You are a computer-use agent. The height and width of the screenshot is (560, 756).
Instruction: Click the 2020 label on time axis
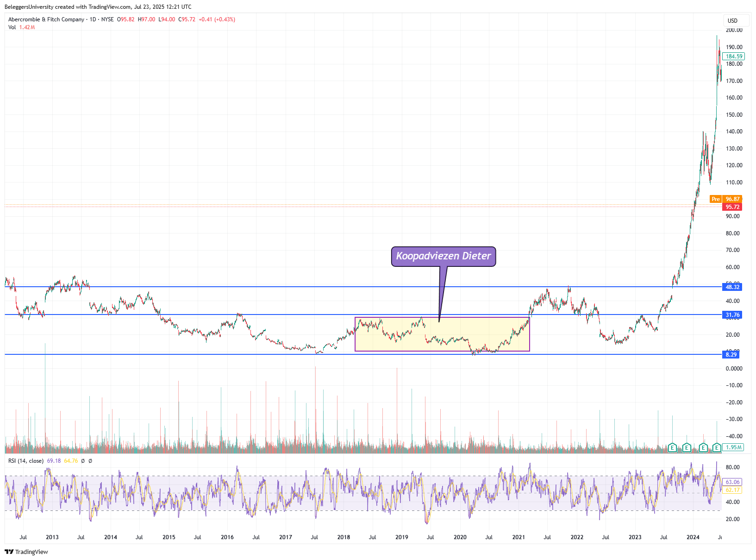click(460, 537)
